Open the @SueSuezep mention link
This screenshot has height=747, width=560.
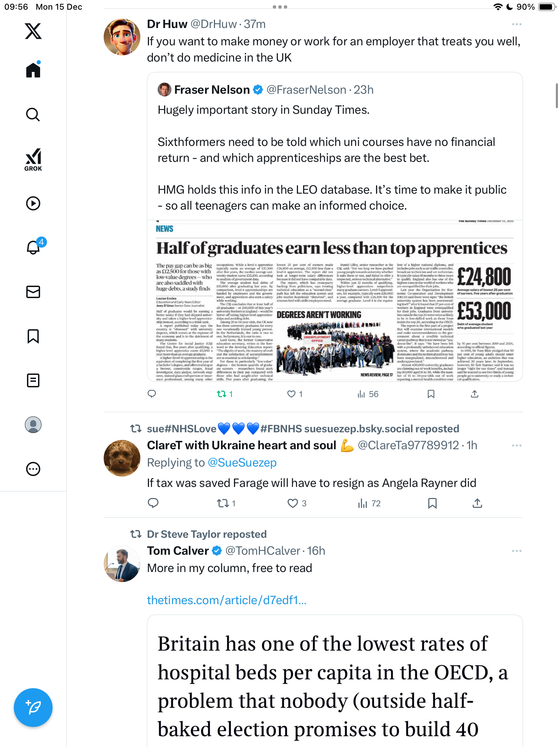(x=242, y=462)
